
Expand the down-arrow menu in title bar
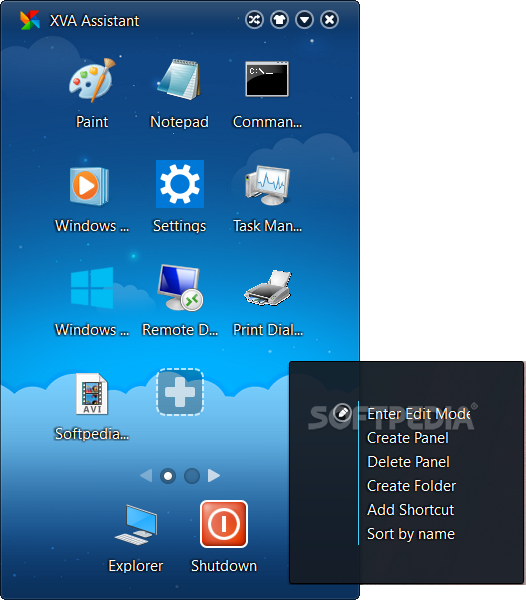point(305,20)
